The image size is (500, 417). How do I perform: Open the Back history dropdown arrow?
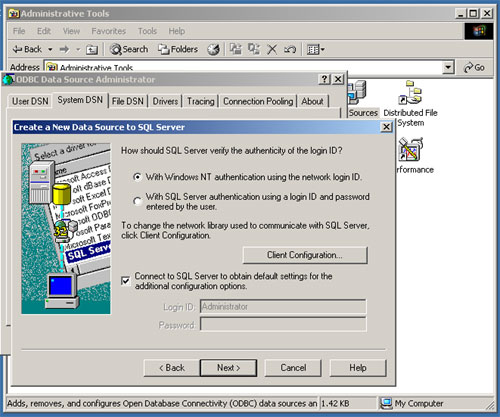(x=50, y=50)
